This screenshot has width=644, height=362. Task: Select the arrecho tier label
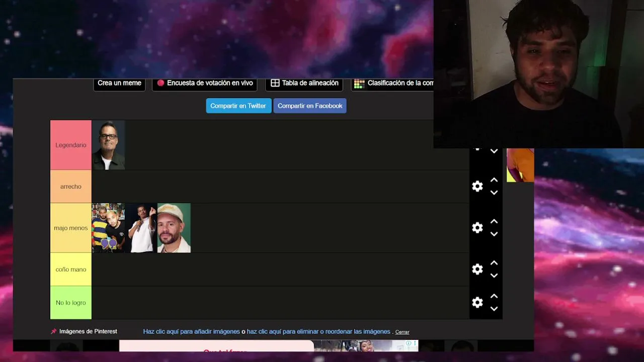tap(71, 187)
